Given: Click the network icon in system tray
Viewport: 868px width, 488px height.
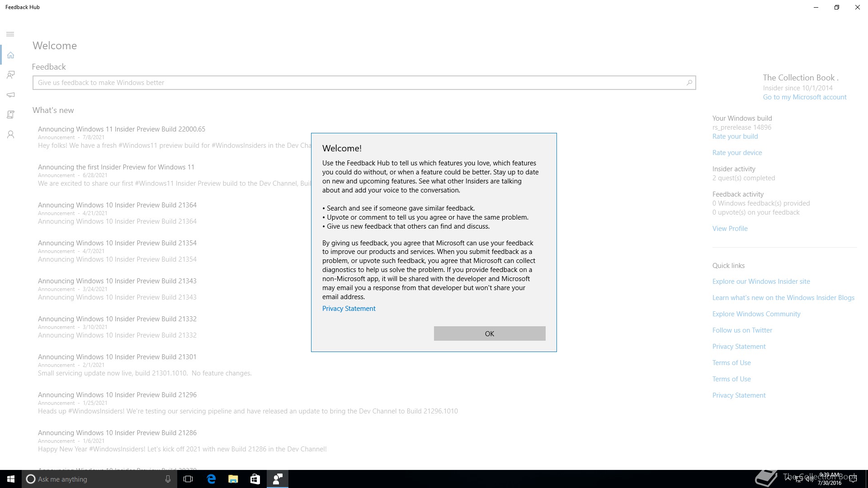Looking at the screenshot, I should (x=798, y=479).
